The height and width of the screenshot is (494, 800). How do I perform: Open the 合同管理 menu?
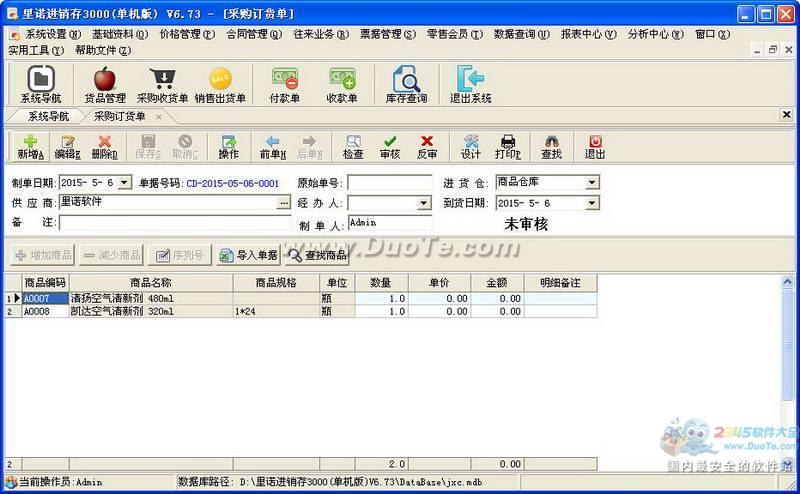click(x=254, y=34)
